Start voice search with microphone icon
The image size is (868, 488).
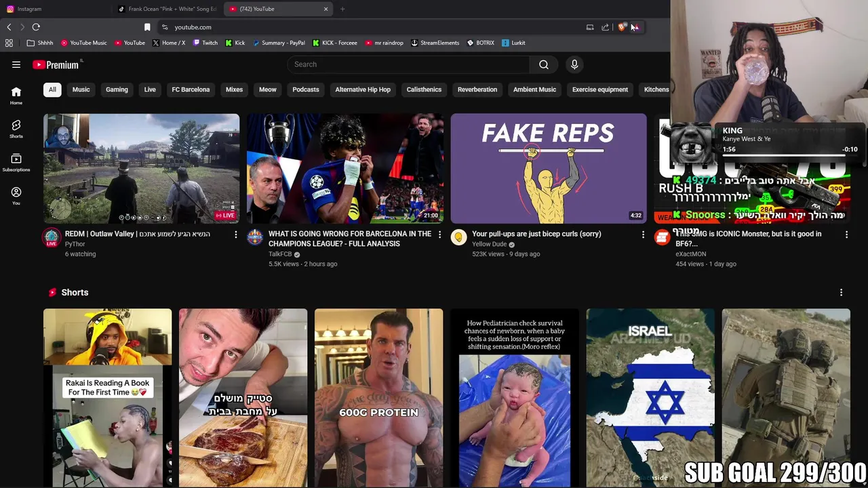pos(574,64)
